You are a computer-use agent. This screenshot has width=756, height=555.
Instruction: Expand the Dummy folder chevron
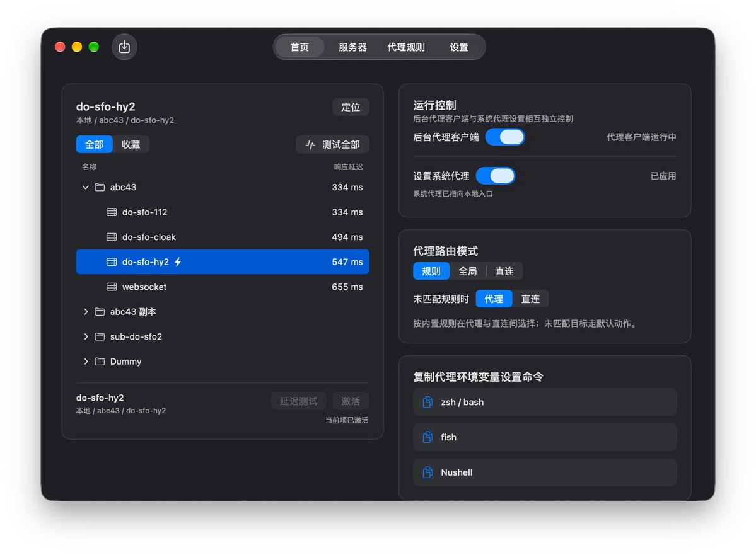[x=85, y=362]
